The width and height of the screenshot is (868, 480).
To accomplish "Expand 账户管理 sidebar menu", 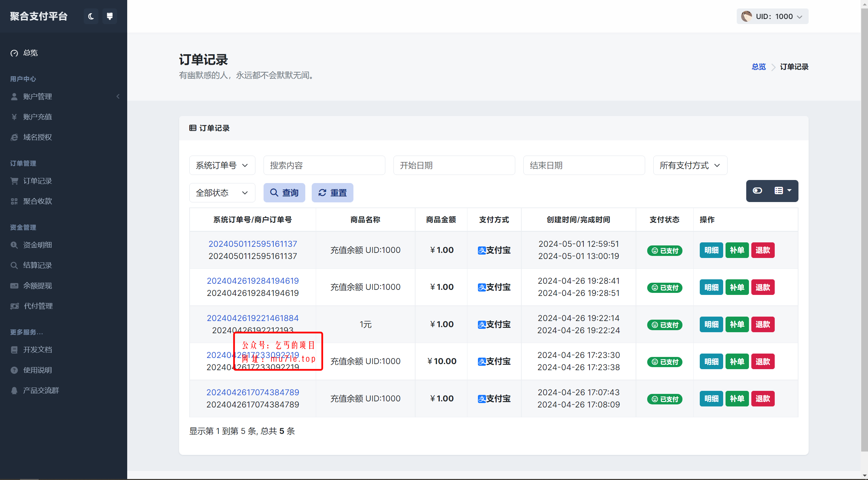I will (63, 97).
